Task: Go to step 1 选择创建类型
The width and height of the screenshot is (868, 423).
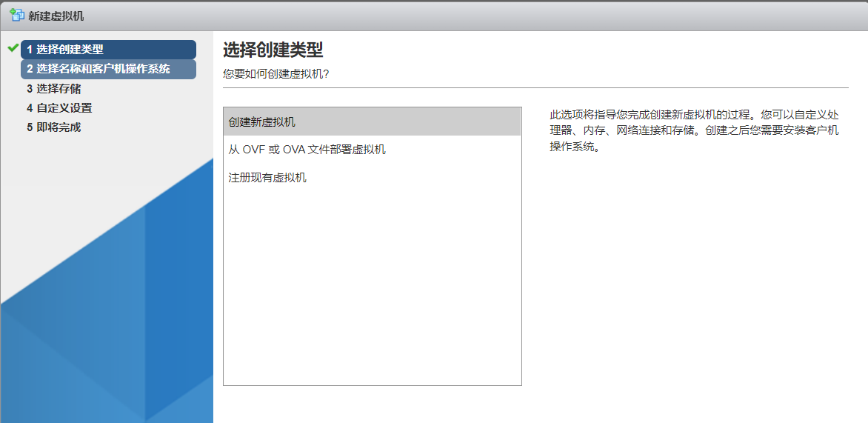Action: [x=108, y=50]
